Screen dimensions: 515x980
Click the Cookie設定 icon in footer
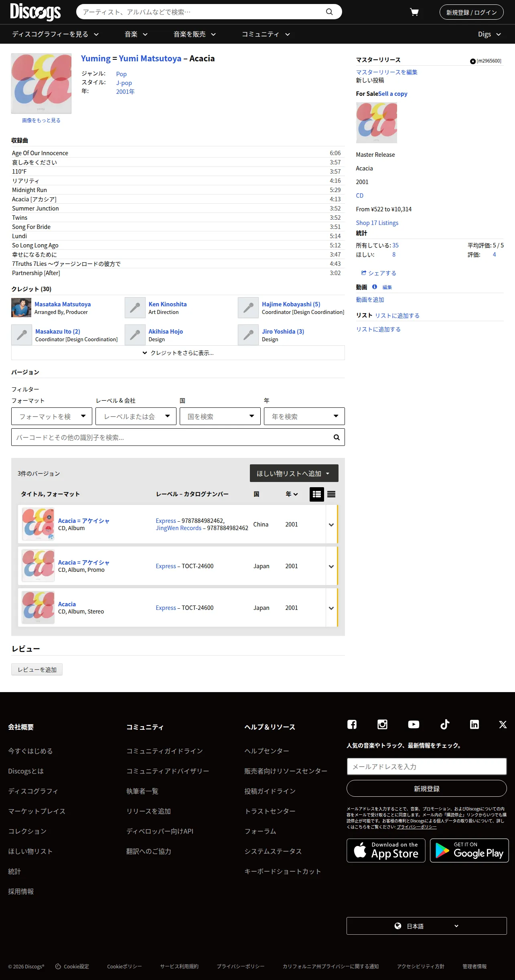(58, 966)
